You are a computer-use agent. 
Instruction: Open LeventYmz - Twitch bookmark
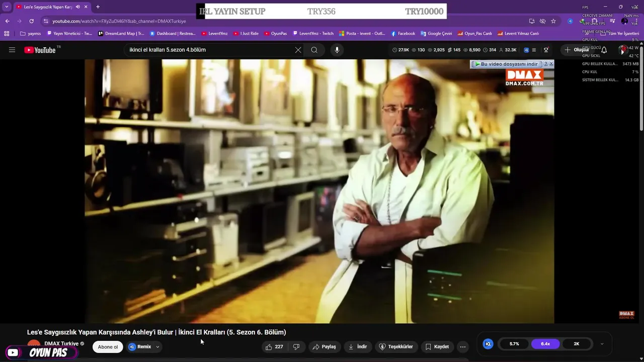[313, 34]
